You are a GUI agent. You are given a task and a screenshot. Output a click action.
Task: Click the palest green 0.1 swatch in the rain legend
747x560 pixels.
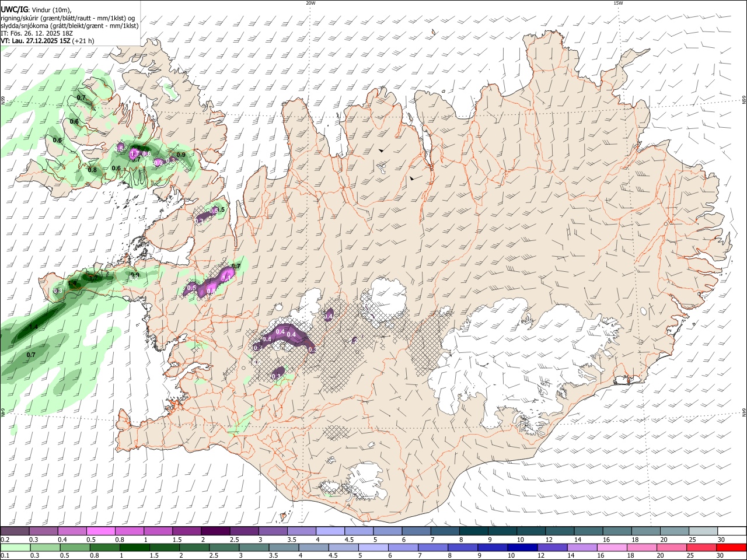pos(15,547)
